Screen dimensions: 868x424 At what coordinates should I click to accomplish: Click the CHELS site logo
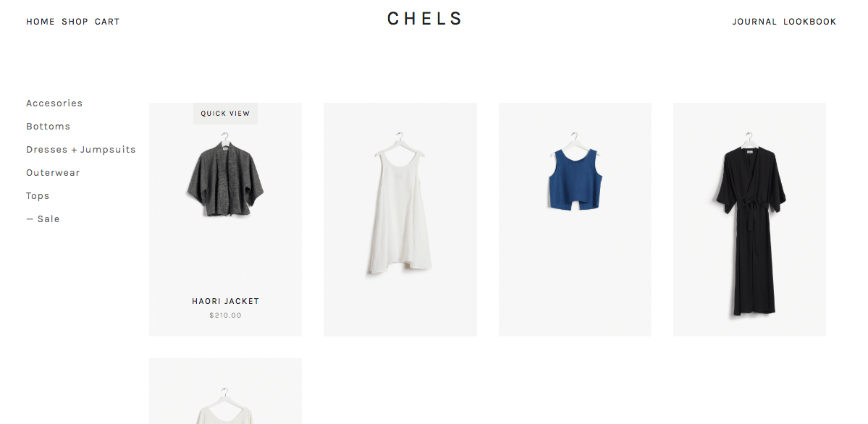click(424, 19)
